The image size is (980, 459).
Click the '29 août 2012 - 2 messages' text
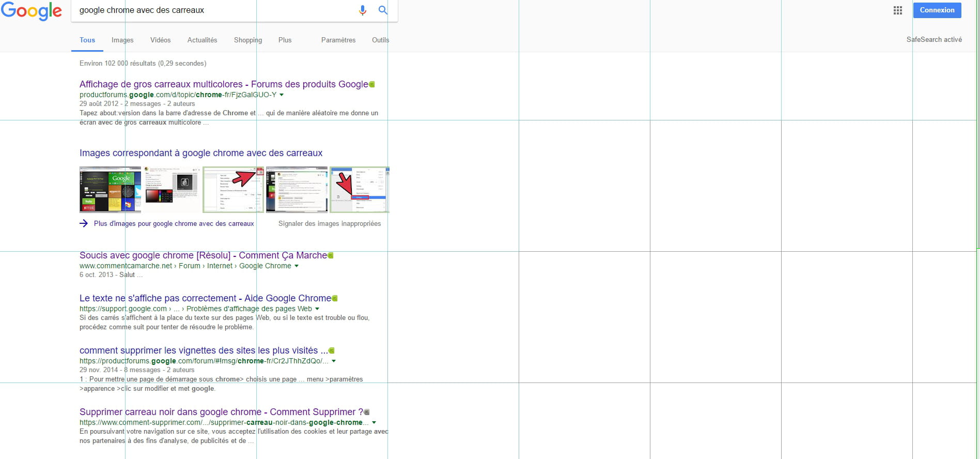tap(120, 103)
